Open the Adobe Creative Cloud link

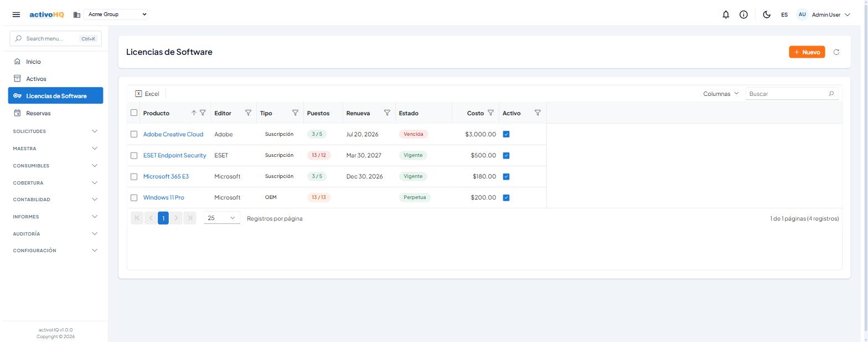173,134
